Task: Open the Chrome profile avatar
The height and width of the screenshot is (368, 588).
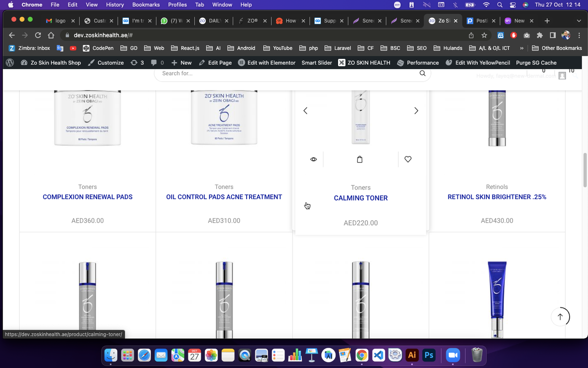Action: [566, 35]
